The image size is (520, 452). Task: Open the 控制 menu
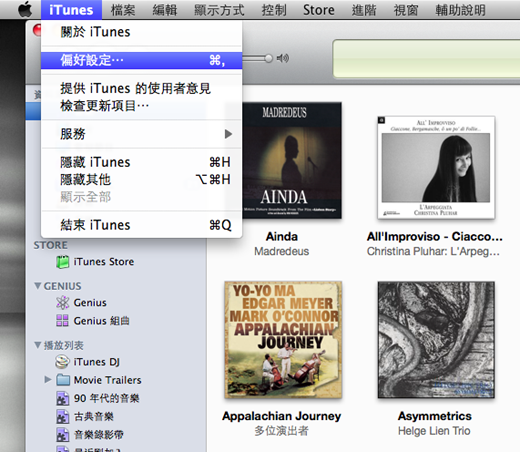tap(274, 10)
